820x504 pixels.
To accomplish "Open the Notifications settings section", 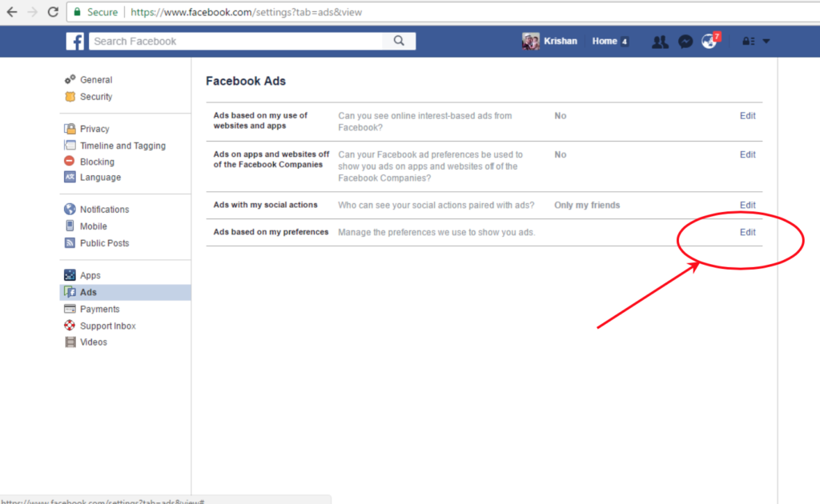I will (103, 209).
